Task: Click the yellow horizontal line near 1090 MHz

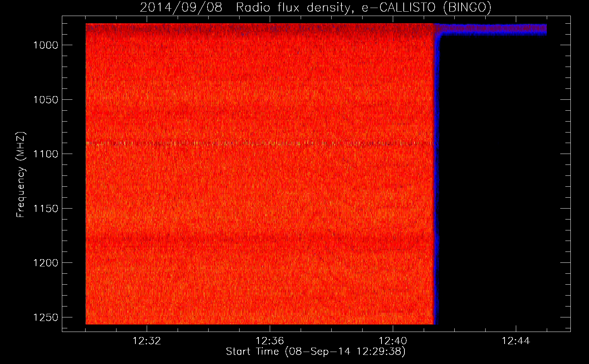Action: [260, 143]
